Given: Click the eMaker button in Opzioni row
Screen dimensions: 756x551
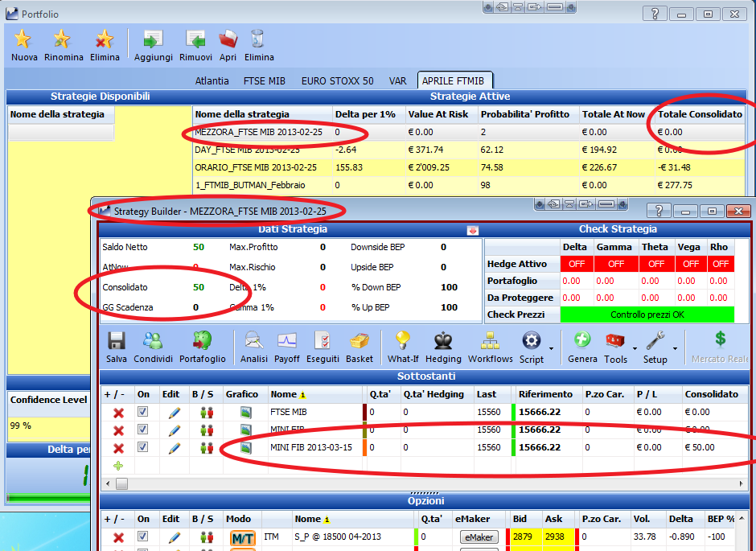Looking at the screenshot, I should click(x=479, y=537).
